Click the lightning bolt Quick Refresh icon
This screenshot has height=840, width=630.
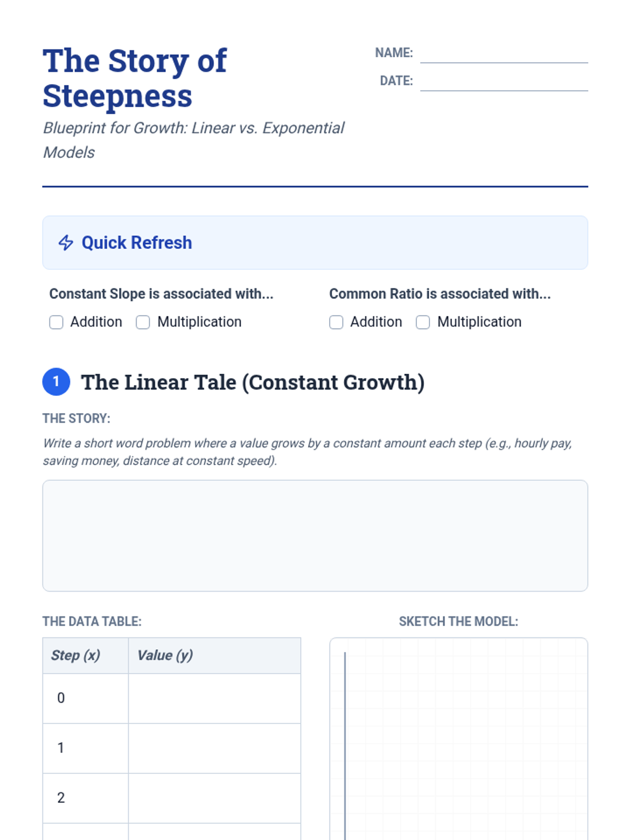[x=66, y=243]
